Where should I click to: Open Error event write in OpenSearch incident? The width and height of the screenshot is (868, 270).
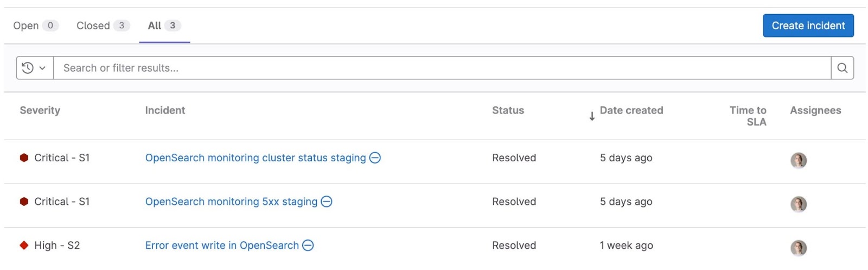(222, 246)
